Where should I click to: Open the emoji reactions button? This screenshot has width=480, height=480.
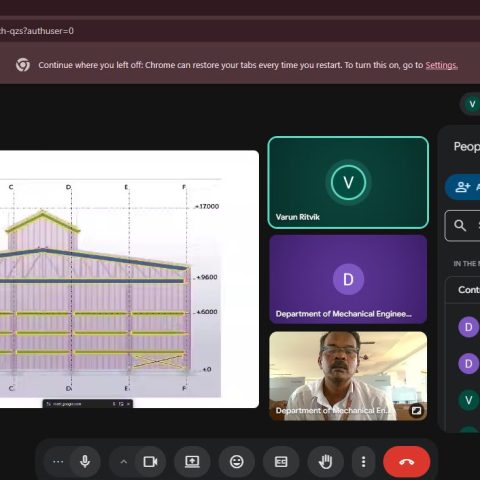click(237, 462)
